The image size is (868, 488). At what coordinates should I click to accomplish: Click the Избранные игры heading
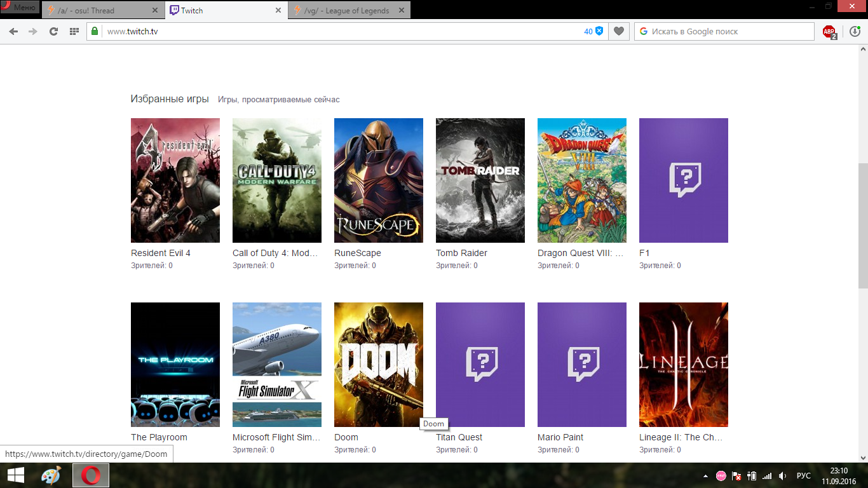point(170,98)
